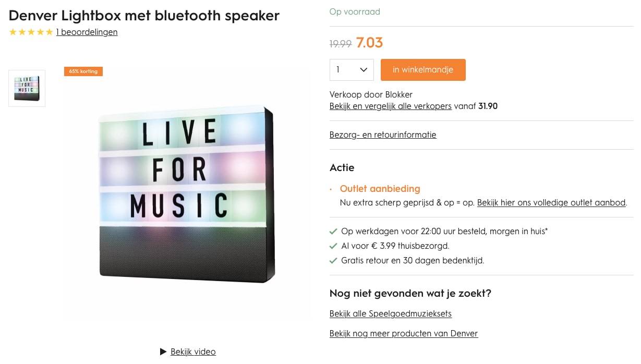Click the checkmark beside thuisbezorgd line
This screenshot has height=364, width=641.
[333, 246]
